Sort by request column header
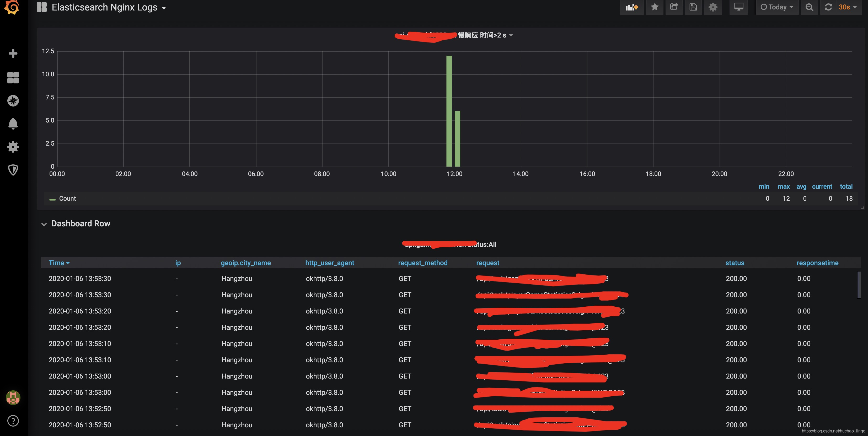The image size is (868, 436). [487, 263]
